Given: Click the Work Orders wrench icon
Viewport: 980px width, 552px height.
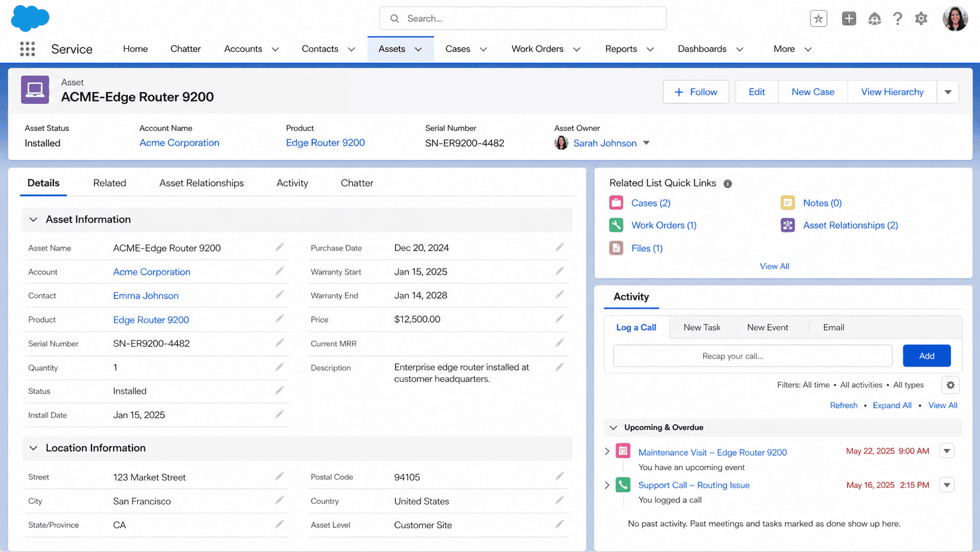Looking at the screenshot, I should (616, 225).
